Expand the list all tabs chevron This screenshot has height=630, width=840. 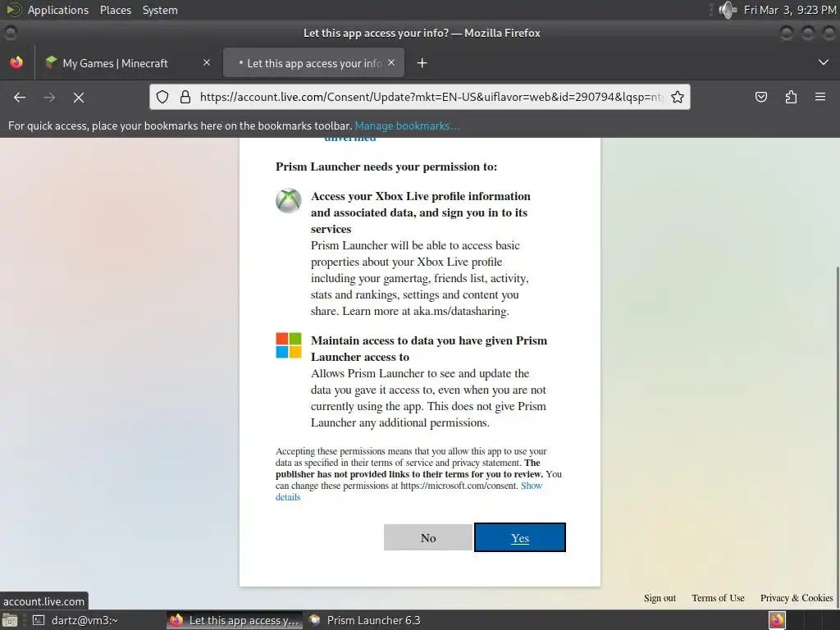824,62
